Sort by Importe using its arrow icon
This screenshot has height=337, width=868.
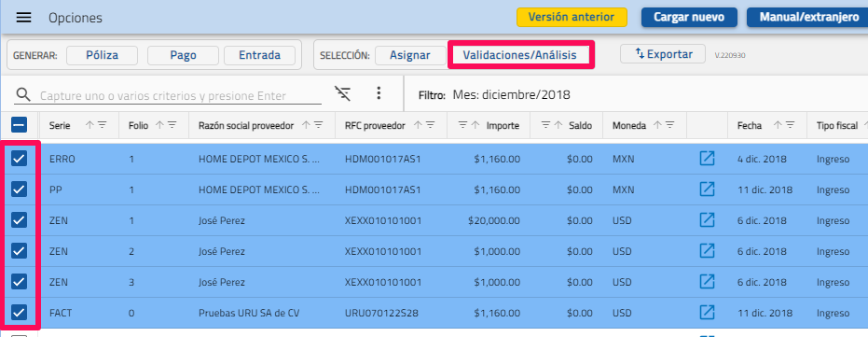tap(475, 125)
